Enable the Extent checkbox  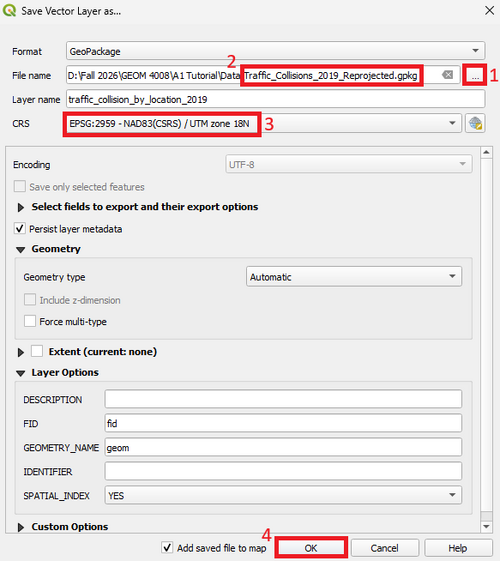tap(37, 351)
